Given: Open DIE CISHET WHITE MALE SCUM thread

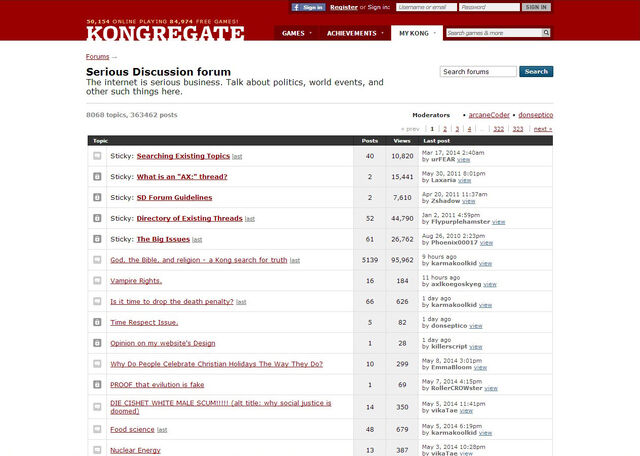Looking at the screenshot, I should click(x=221, y=407).
